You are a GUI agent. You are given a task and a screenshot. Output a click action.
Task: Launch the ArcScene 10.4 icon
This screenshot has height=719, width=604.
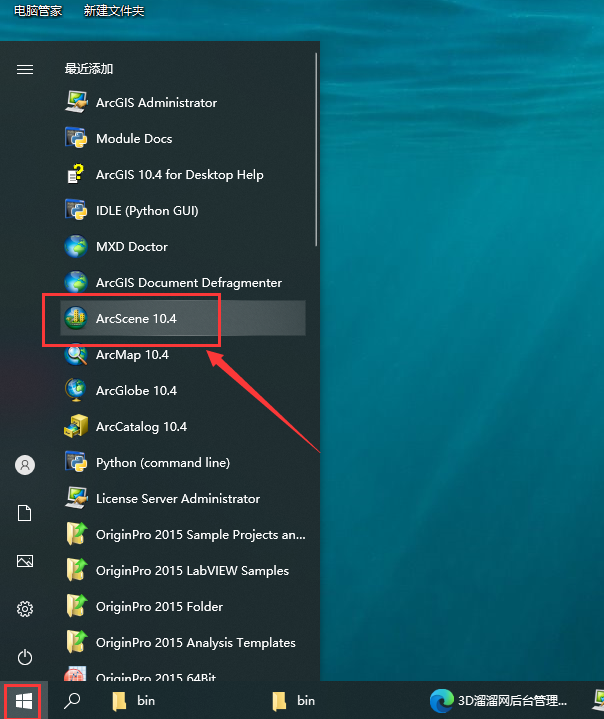pyautogui.click(x=76, y=318)
